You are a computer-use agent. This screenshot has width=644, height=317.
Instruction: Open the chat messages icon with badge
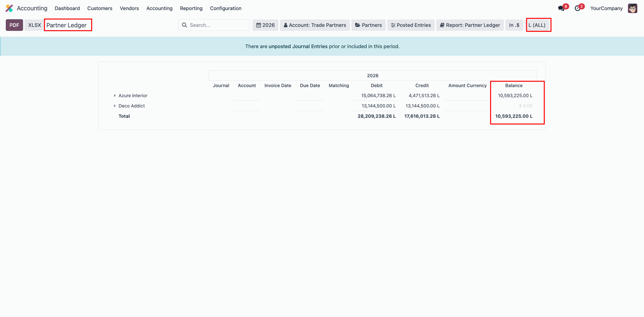tap(561, 8)
